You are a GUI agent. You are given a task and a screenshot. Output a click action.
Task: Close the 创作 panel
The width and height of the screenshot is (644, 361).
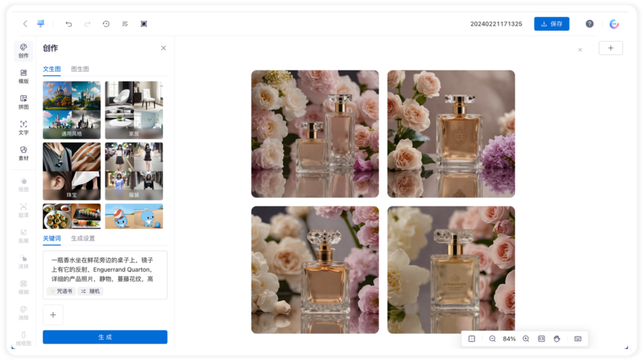[x=163, y=48]
